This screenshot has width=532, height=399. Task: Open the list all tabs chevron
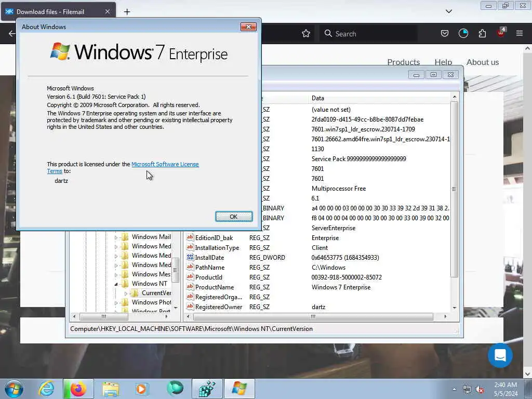pyautogui.click(x=449, y=11)
